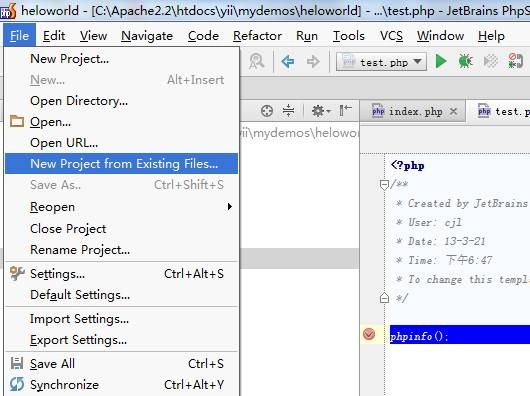Click the PhpStorm application icon in title bar

(x=8, y=11)
